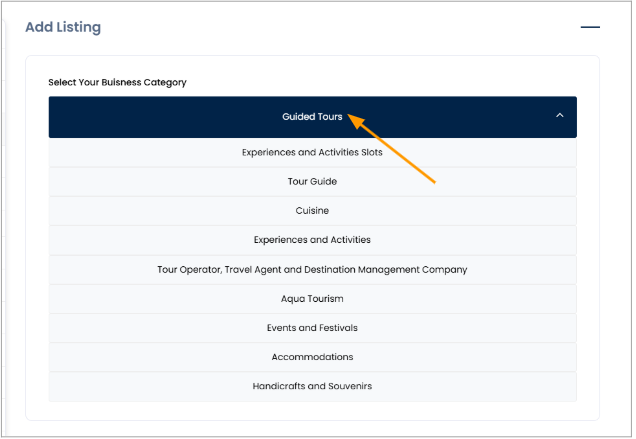Select Handicrafts and Souvenirs category
This screenshot has width=636, height=439.
[312, 386]
